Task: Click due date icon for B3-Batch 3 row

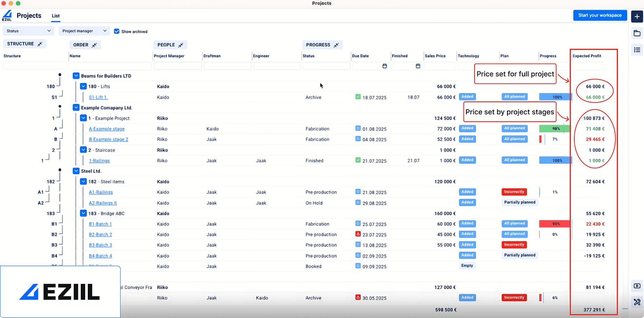Action: coord(358,244)
